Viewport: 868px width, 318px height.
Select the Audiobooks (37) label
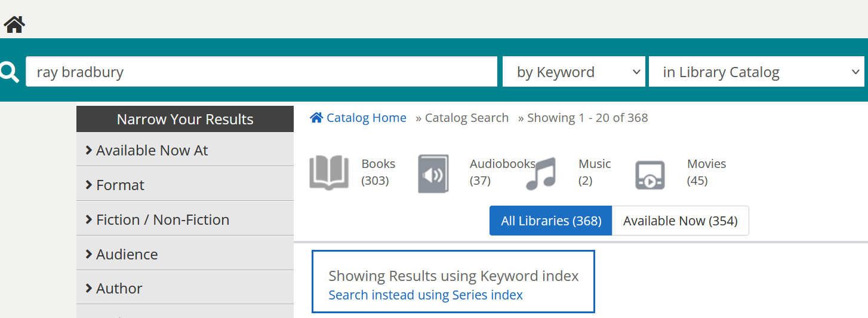click(503, 172)
